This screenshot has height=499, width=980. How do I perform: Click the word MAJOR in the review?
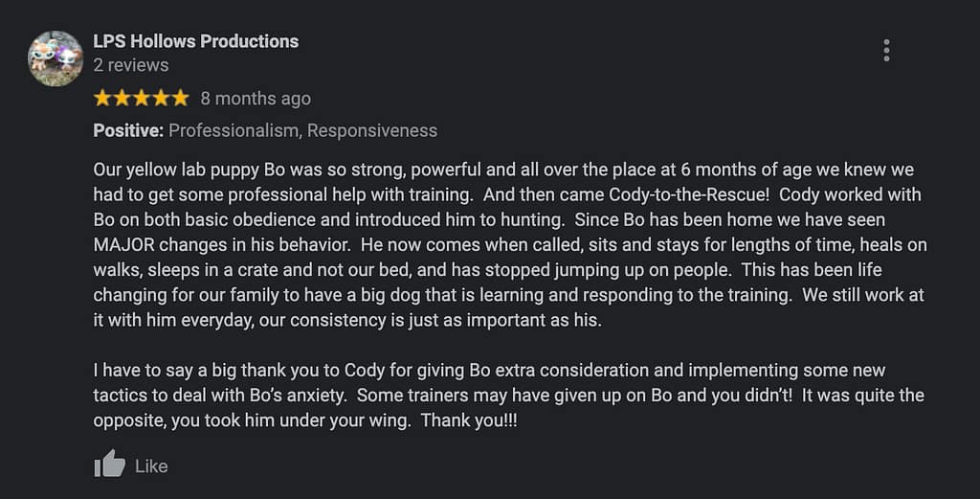(127, 244)
